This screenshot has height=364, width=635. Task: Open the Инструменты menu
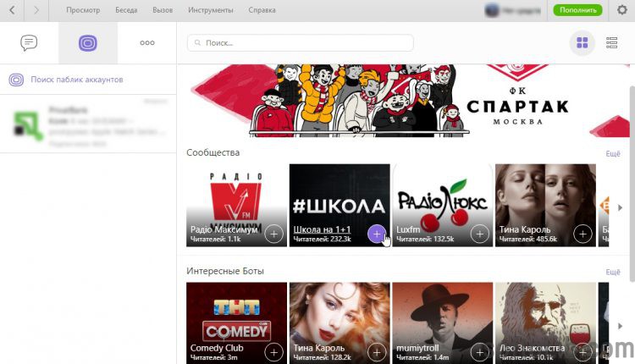point(211,10)
